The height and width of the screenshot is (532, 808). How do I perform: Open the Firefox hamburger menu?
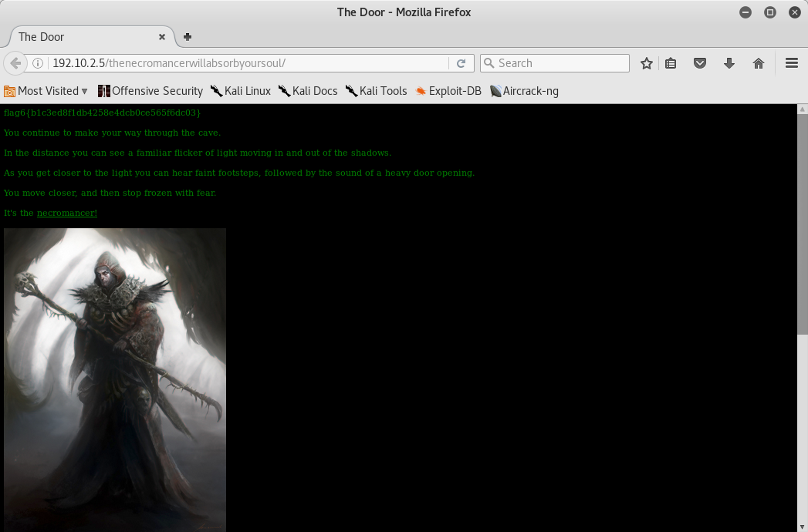point(791,63)
